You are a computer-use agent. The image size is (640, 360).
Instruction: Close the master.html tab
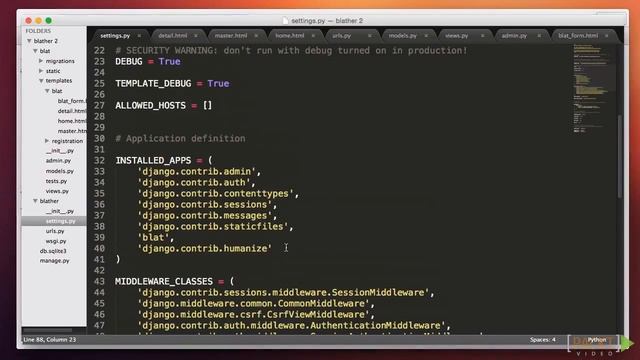[256, 36]
